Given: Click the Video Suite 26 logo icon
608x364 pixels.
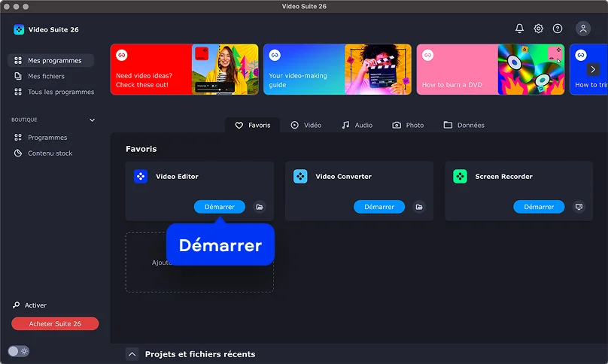Looking at the screenshot, I should (x=19, y=29).
